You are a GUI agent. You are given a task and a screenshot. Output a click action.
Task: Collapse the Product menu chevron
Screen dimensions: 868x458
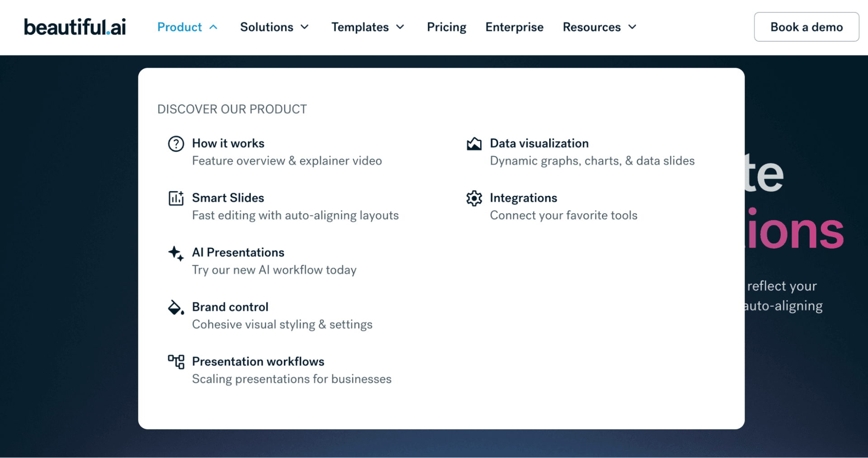[x=213, y=27]
